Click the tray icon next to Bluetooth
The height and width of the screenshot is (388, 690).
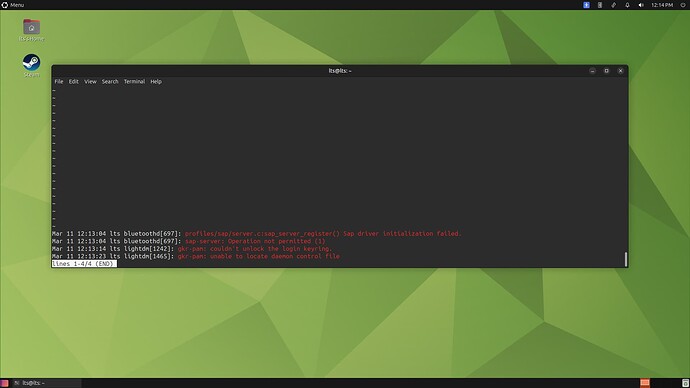[600, 5]
